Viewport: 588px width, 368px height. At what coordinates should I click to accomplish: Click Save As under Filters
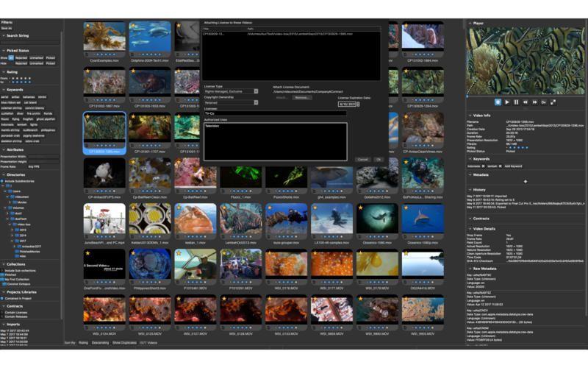pyautogui.click(x=7, y=28)
